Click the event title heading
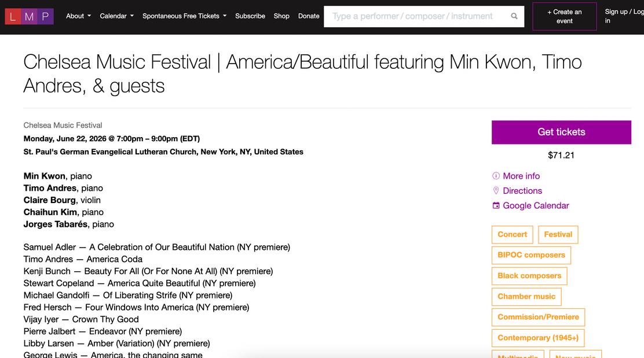Screen dimensions: 644x358 click(x=303, y=74)
